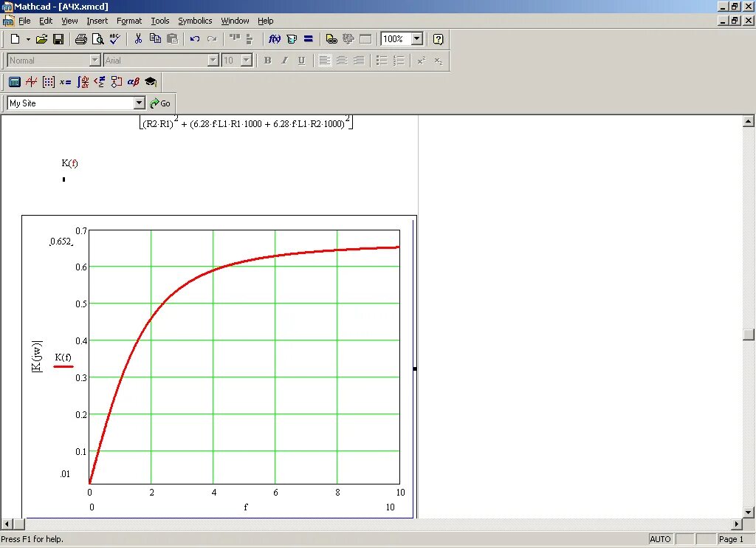756x548 pixels.
Task: Apply subscript formatting
Action: pyautogui.click(x=439, y=61)
